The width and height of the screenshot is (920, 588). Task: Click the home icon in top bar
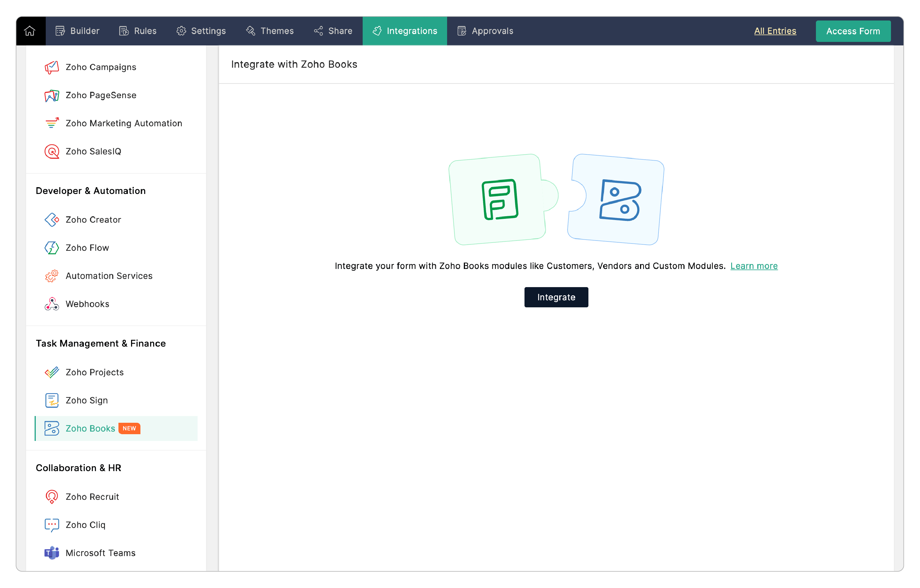pyautogui.click(x=30, y=31)
